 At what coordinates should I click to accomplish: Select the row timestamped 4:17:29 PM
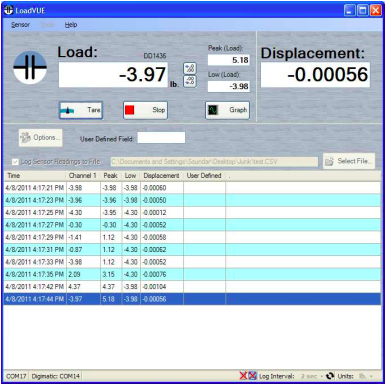tap(192, 237)
